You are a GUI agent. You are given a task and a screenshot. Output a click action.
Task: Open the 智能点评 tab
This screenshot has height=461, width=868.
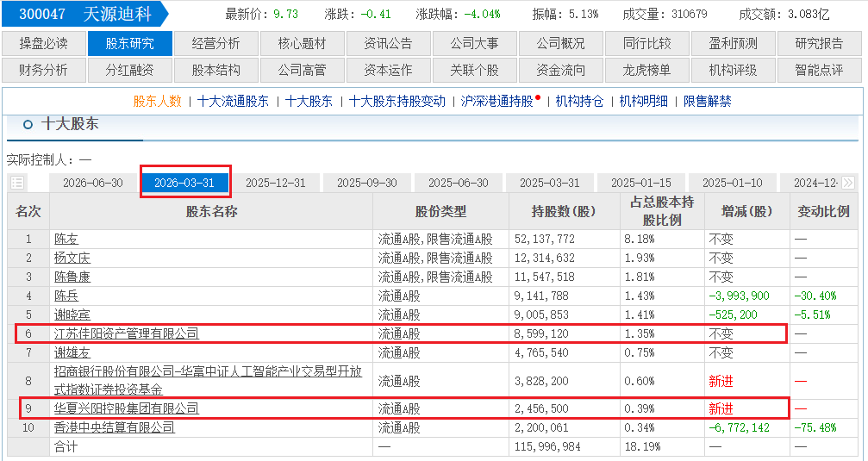pyautogui.click(x=820, y=71)
